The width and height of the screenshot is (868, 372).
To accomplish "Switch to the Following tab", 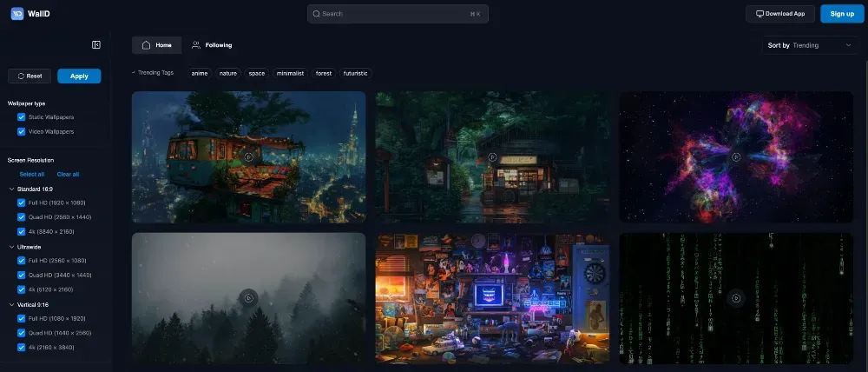I will (x=212, y=45).
